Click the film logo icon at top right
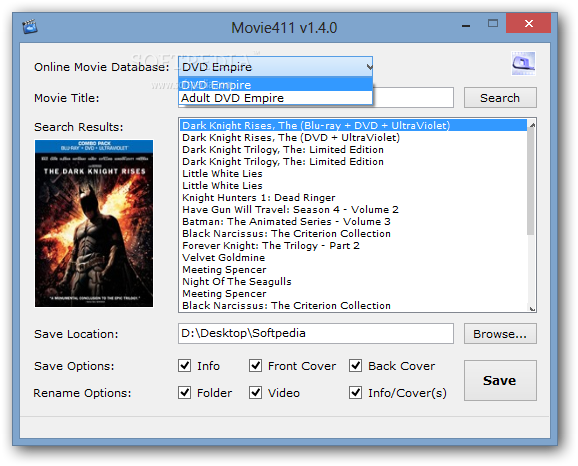This screenshot has width=578, height=466. (x=523, y=63)
